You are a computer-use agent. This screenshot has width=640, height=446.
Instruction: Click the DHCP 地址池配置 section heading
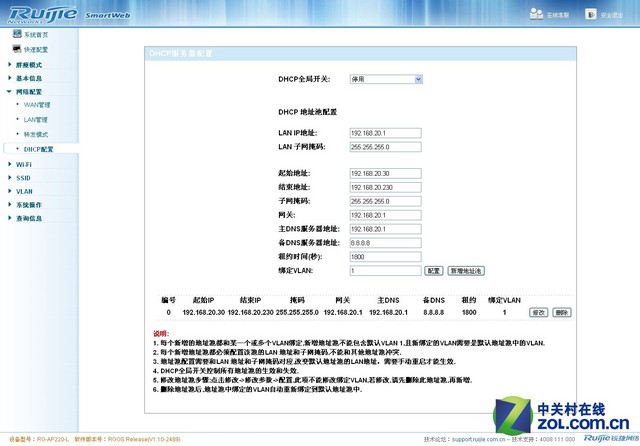pos(307,112)
